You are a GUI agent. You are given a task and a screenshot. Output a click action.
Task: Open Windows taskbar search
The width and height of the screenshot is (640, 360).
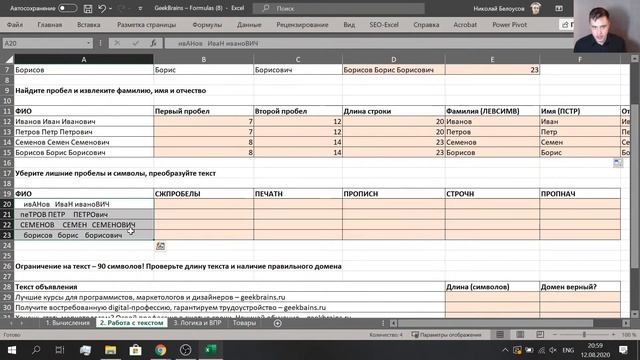point(36,350)
